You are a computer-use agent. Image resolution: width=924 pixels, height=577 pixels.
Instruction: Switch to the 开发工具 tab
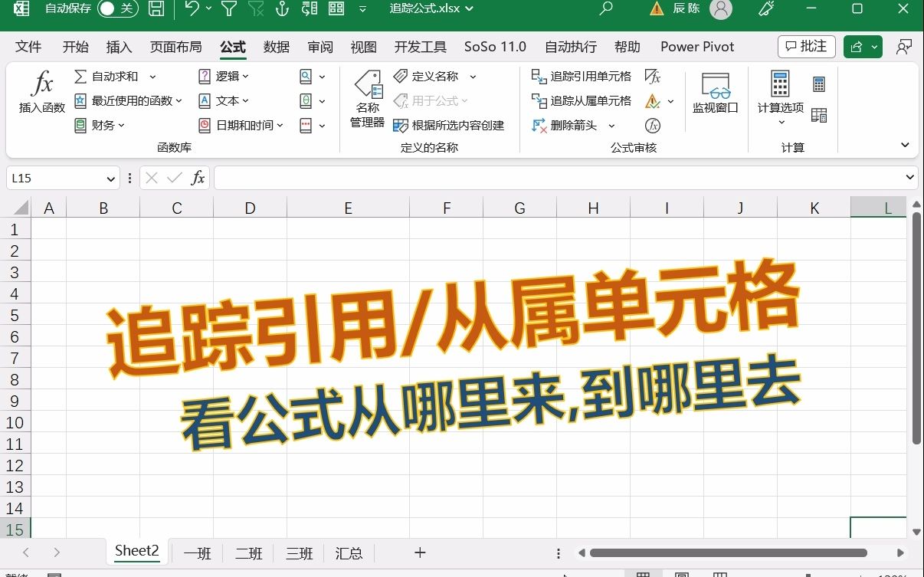point(421,47)
